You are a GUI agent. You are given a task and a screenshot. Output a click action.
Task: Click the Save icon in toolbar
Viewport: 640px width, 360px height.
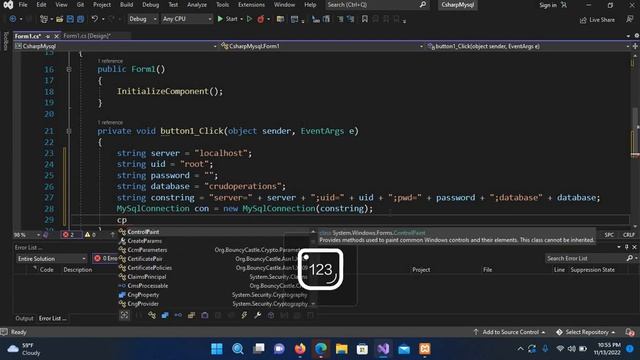pos(70,19)
